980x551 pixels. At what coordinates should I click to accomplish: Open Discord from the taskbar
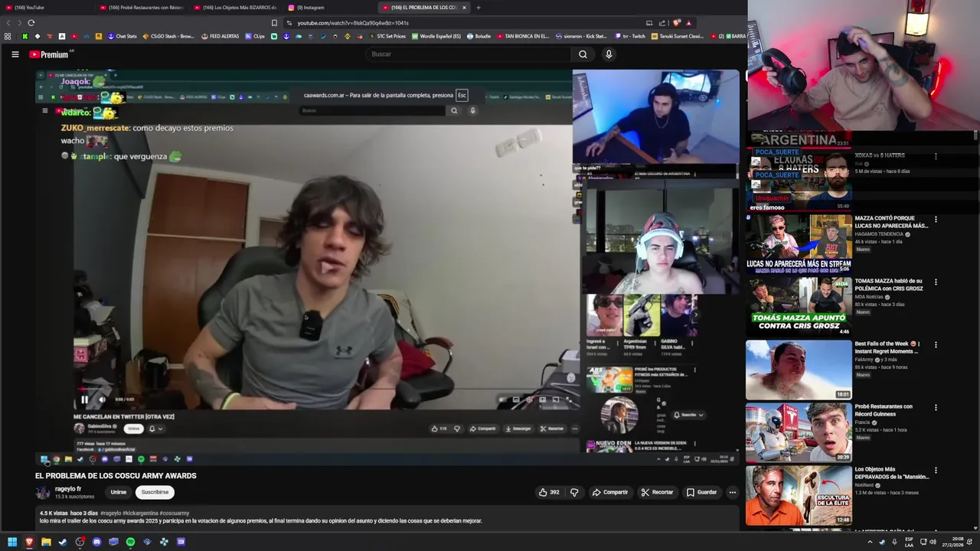pos(96,542)
